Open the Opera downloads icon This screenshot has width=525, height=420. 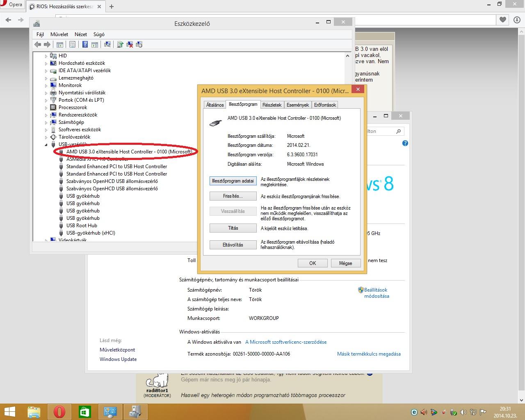coord(517,20)
